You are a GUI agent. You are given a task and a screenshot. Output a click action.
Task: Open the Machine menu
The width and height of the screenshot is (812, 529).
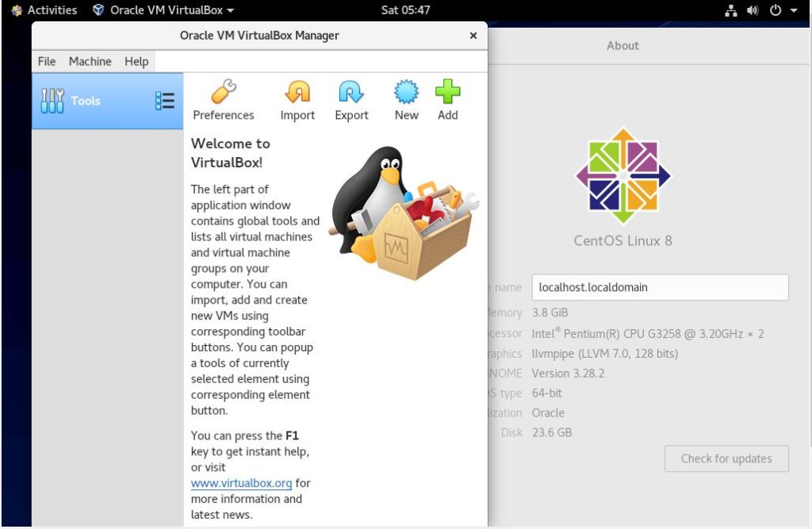[90, 62]
